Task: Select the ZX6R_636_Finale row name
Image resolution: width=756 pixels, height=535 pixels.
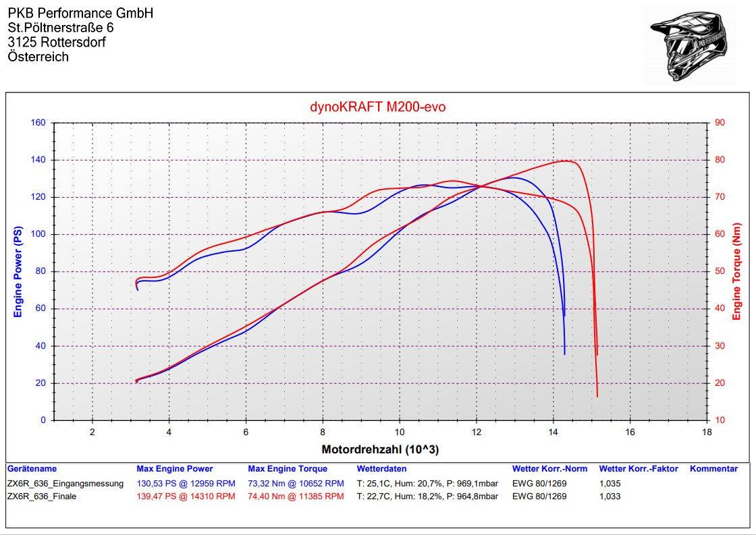Action: (41, 497)
